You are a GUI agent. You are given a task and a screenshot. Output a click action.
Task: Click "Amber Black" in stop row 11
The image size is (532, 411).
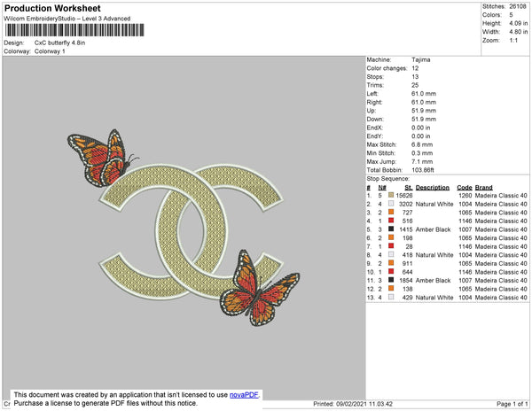(433, 280)
